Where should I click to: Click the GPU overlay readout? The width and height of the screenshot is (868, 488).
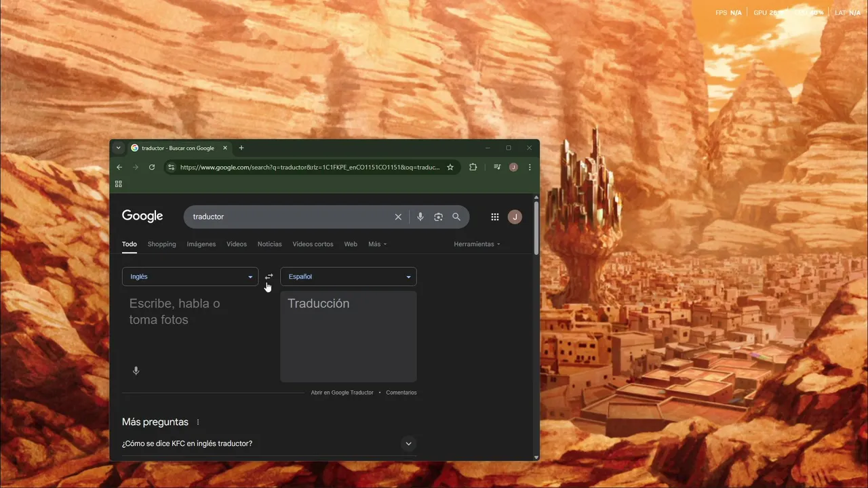tap(768, 13)
